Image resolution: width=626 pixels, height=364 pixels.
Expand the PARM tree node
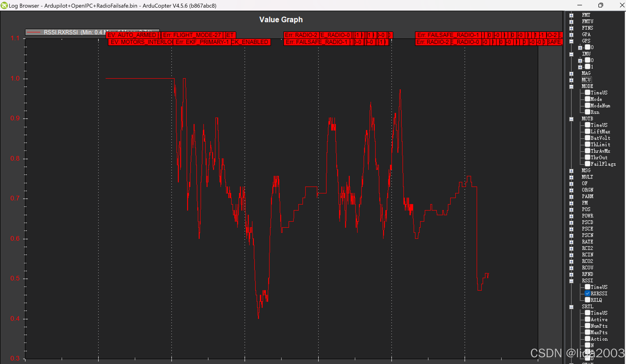(571, 197)
